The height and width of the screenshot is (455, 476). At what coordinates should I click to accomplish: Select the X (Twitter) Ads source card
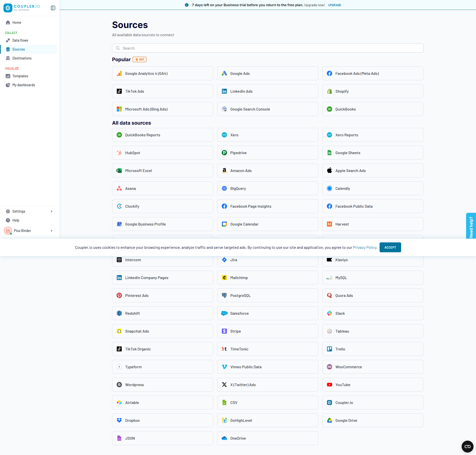tap(268, 385)
